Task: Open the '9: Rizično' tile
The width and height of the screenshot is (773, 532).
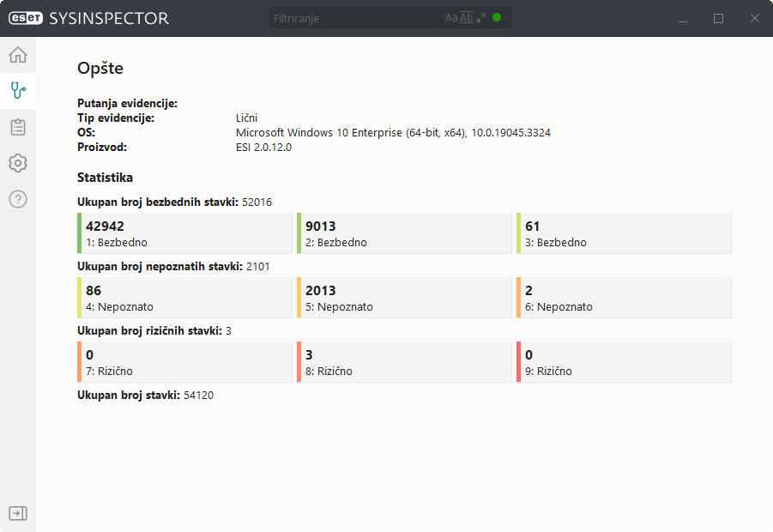Action: coord(624,362)
